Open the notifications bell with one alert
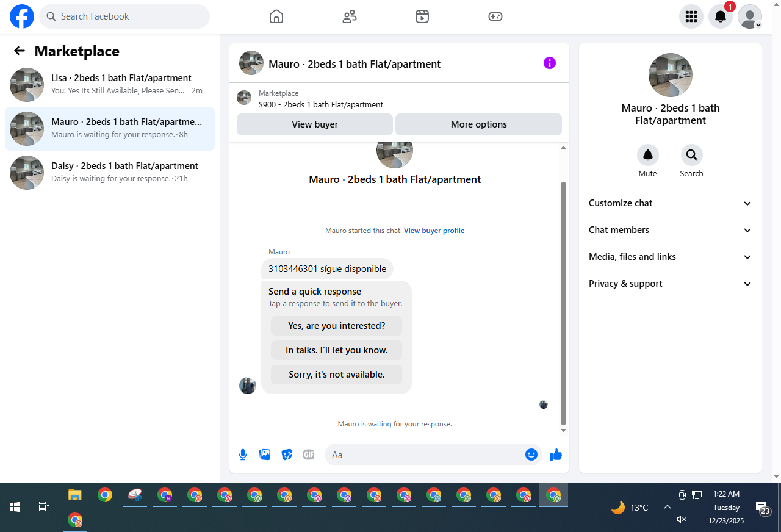 click(x=721, y=16)
